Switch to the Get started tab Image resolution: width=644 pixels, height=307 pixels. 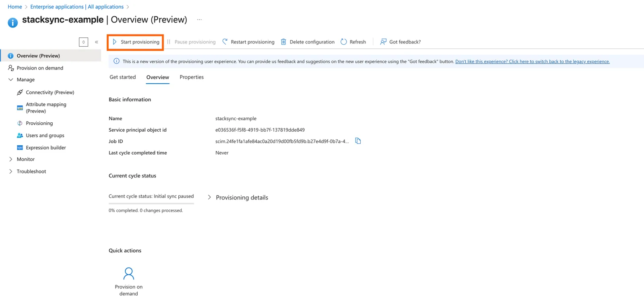pos(123,77)
